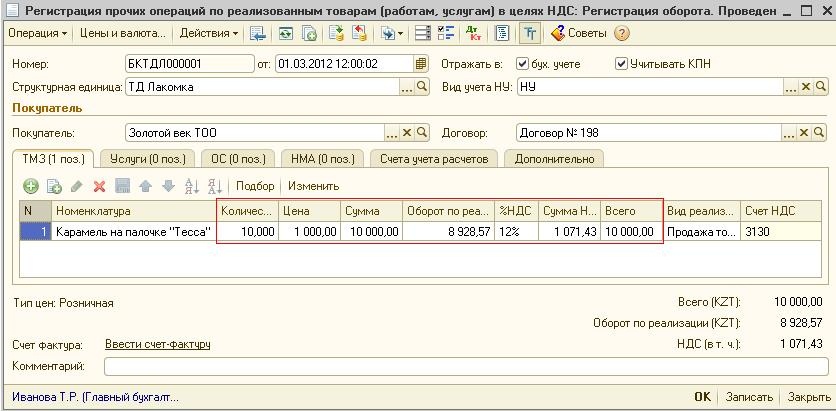Click the green add row icon
The height and width of the screenshot is (411, 836).
(31, 186)
